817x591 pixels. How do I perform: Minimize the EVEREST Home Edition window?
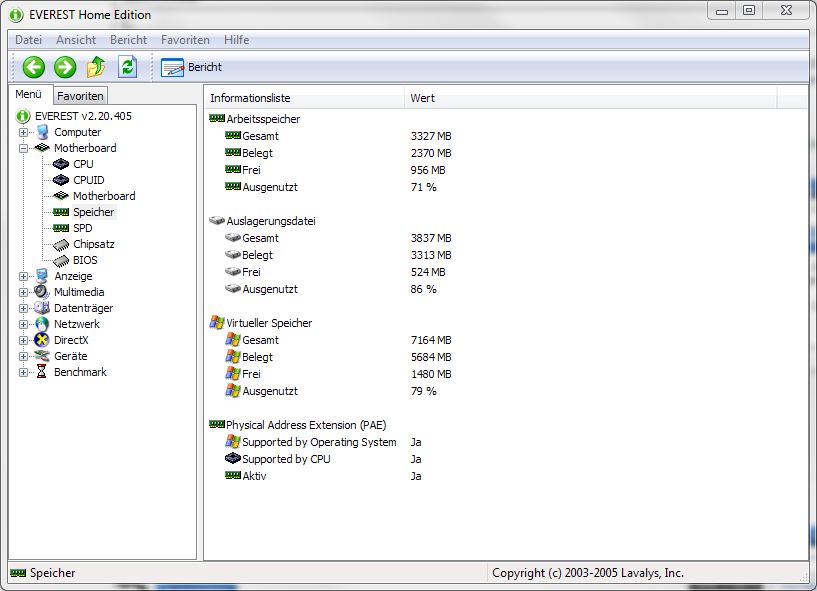[x=722, y=10]
